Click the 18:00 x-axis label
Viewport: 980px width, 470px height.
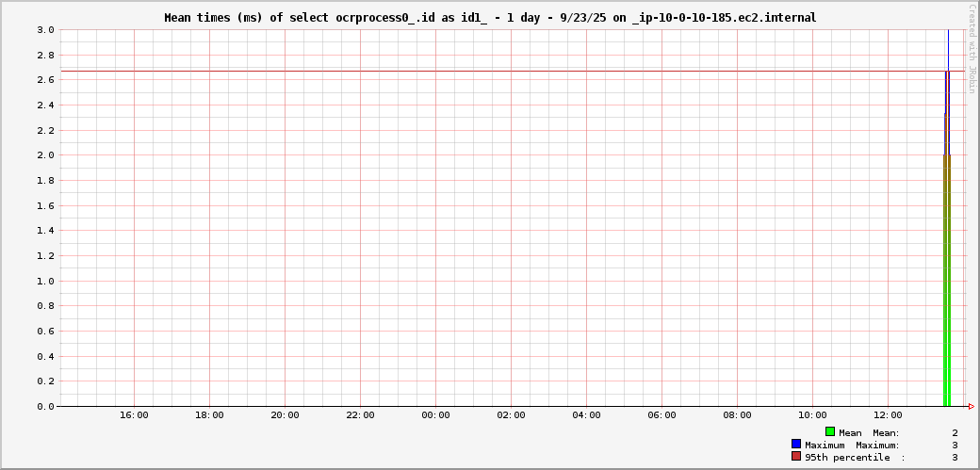tap(209, 415)
